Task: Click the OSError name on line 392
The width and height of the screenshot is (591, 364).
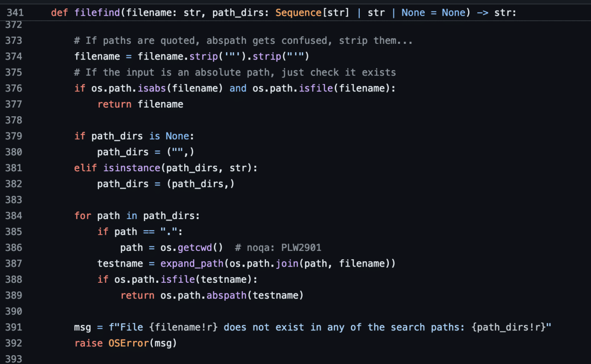Action: 128,343
